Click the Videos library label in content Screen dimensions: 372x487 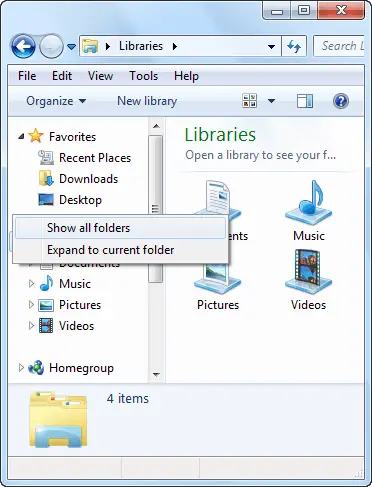tap(308, 305)
